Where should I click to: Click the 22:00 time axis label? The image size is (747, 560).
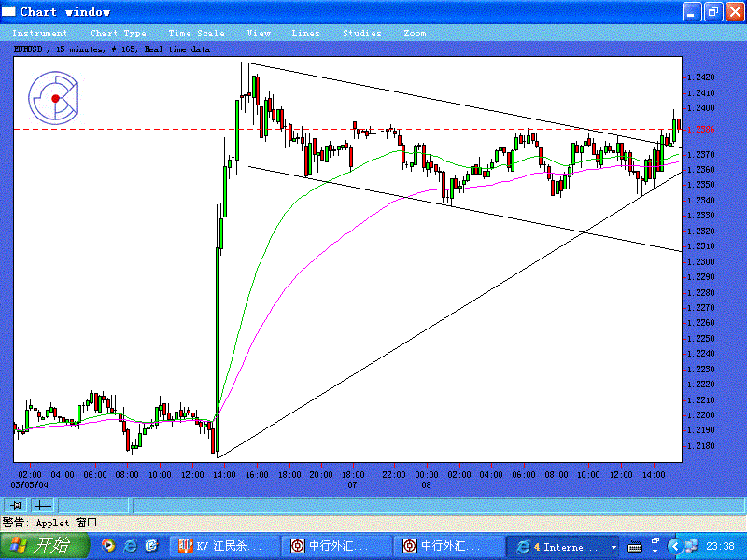point(394,475)
